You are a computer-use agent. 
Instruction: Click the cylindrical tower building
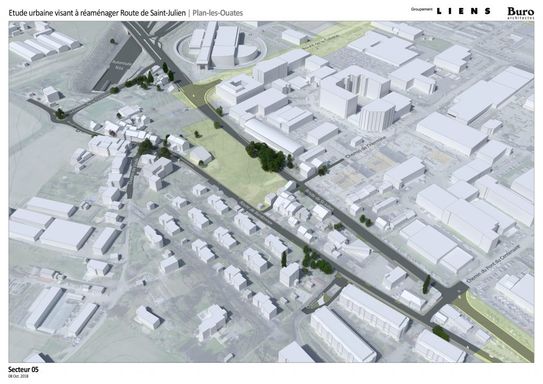(x=376, y=115)
